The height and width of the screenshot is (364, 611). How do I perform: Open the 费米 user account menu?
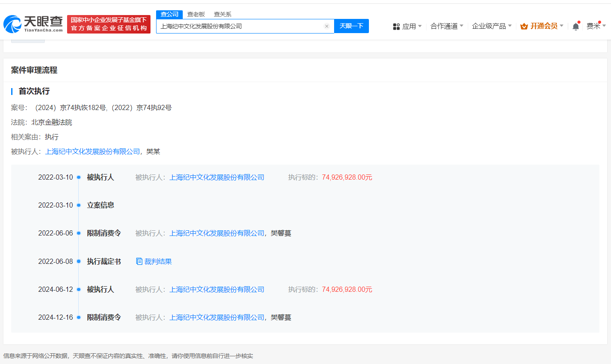pos(596,26)
